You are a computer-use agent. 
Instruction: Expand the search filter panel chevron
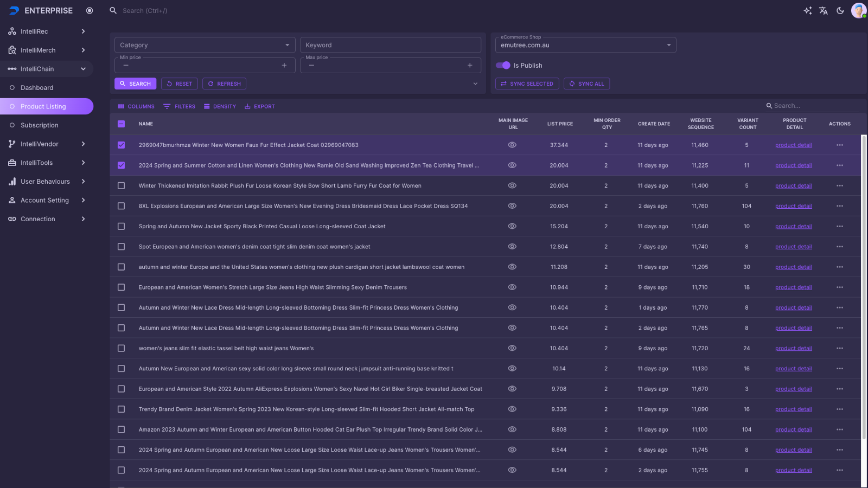(475, 84)
